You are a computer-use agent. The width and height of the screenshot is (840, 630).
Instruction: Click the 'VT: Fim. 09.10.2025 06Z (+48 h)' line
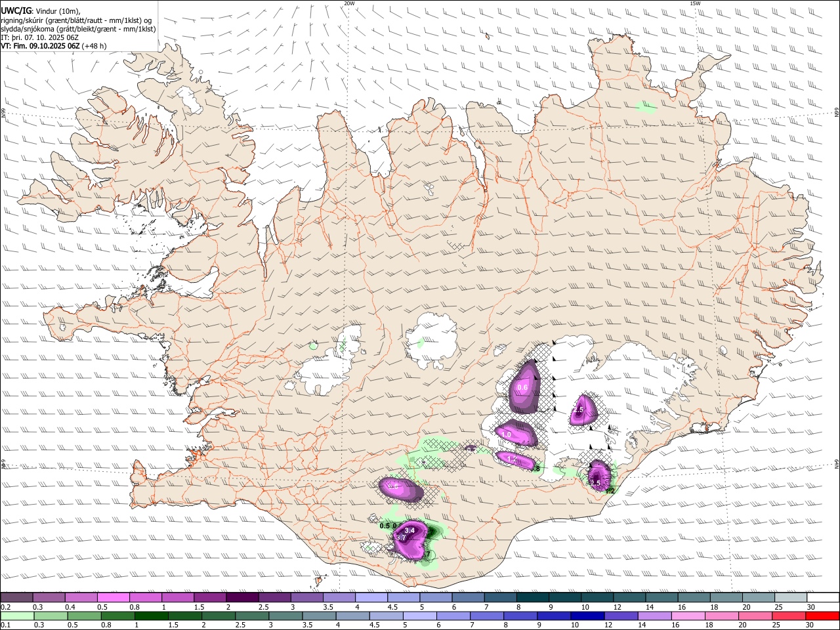[x=53, y=46]
